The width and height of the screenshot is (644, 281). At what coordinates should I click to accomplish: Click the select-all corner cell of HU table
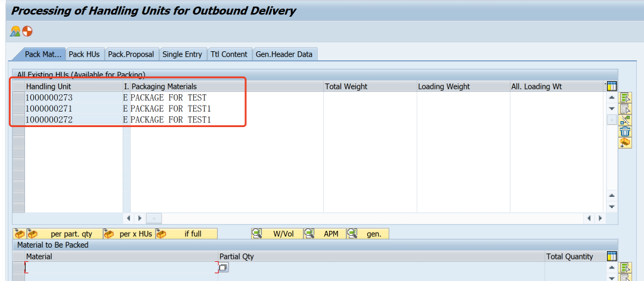pyautogui.click(x=19, y=87)
